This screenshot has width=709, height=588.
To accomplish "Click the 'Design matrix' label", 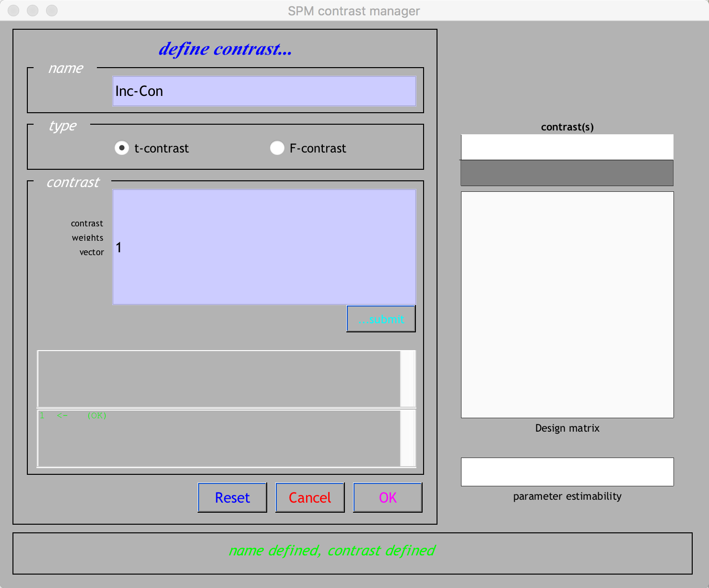I will coord(567,428).
